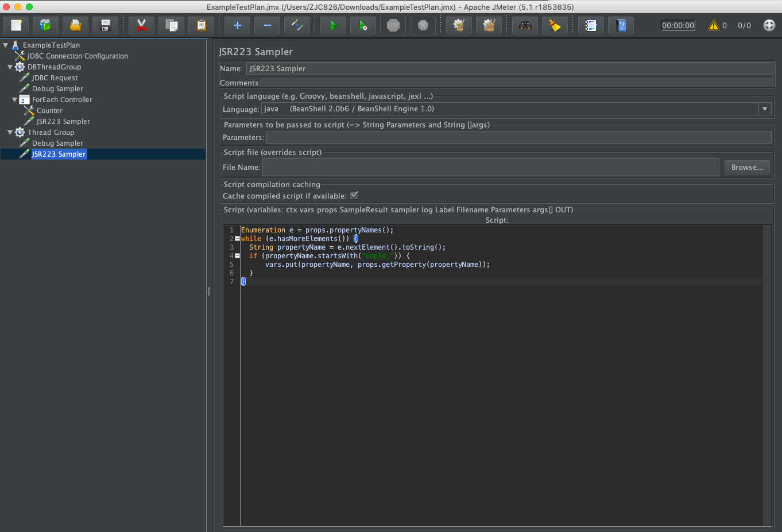Collapse the ForEach Controller node arrow
Viewport: 782px width, 532px height.
point(14,99)
